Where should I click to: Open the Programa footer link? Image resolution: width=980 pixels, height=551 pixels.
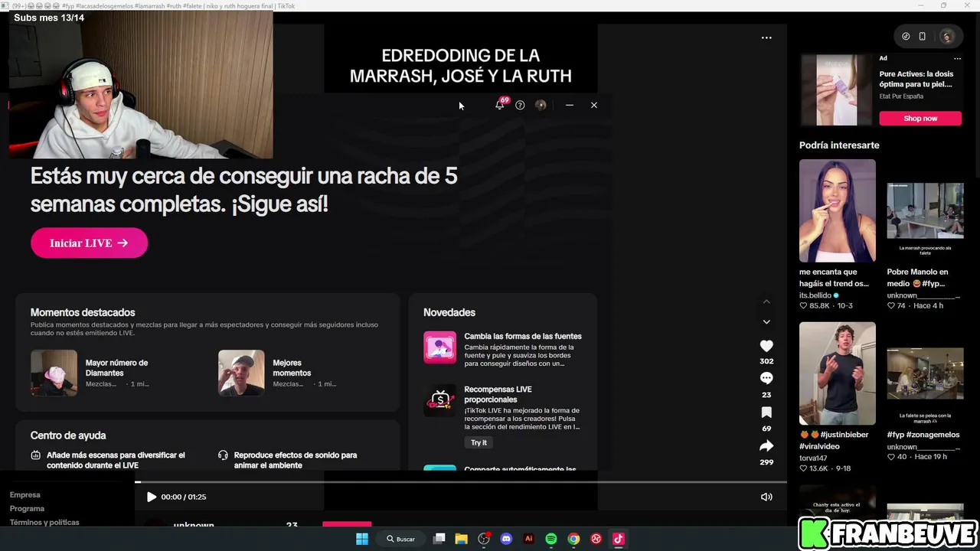coord(27,509)
